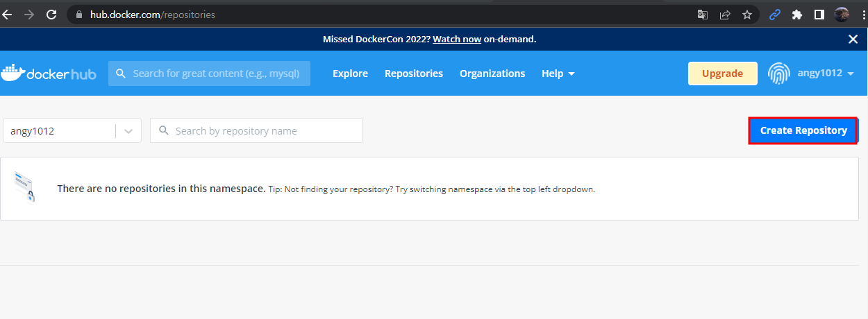
Task: Click the Search for great content field
Action: [x=209, y=74]
